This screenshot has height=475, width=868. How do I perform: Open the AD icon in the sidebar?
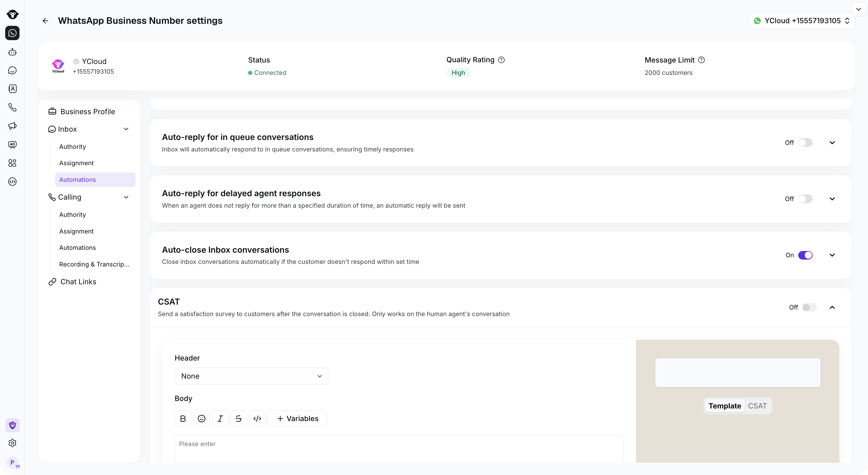pos(12,144)
